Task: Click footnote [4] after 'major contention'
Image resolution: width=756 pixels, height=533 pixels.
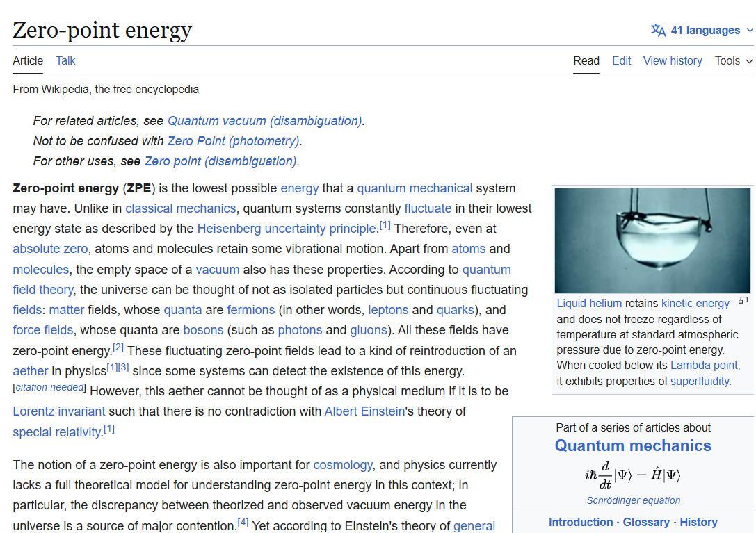Action: coord(243,523)
